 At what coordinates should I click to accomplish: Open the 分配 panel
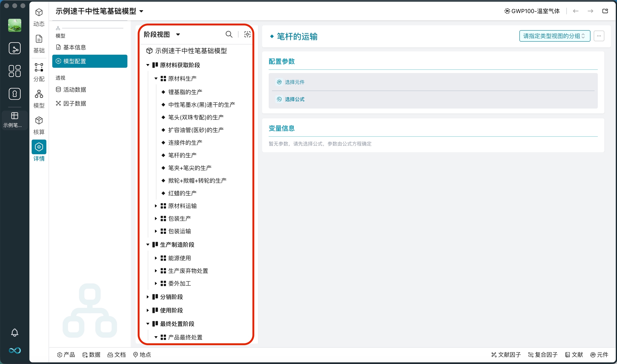tap(39, 72)
